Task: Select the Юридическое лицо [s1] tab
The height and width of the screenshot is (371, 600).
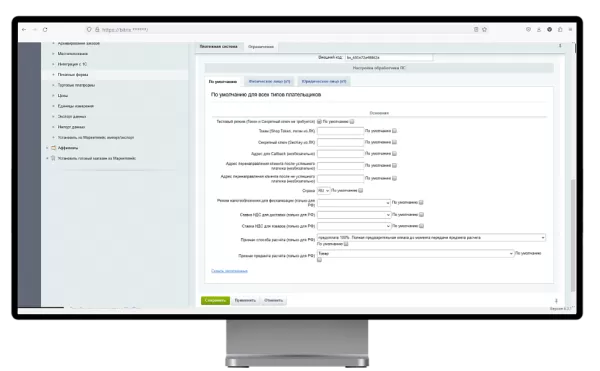Action: pos(324,81)
